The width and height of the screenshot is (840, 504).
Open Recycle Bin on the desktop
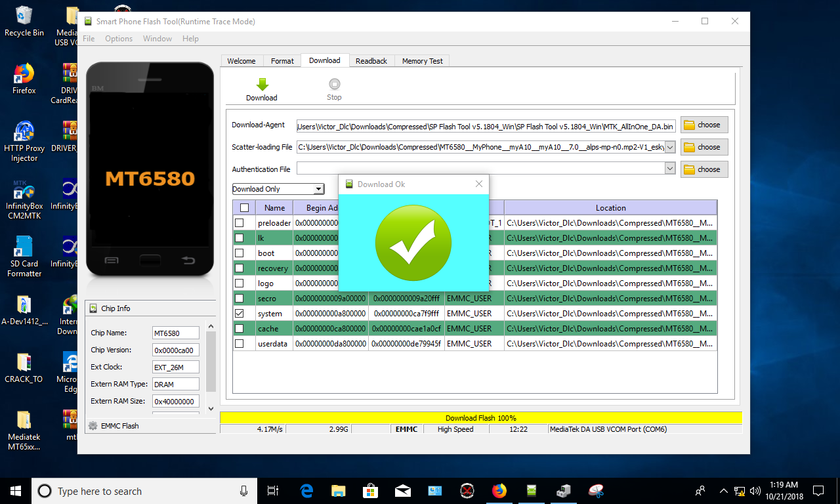24,21
